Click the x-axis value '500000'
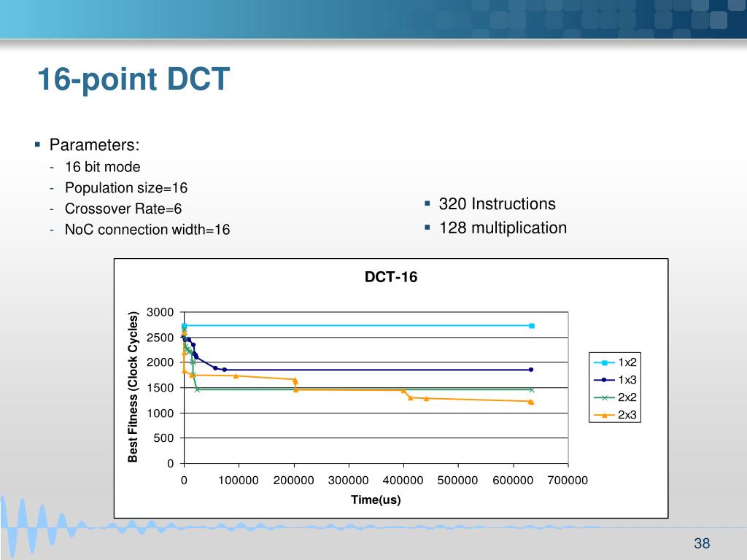This screenshot has height=560, width=747. [458, 481]
